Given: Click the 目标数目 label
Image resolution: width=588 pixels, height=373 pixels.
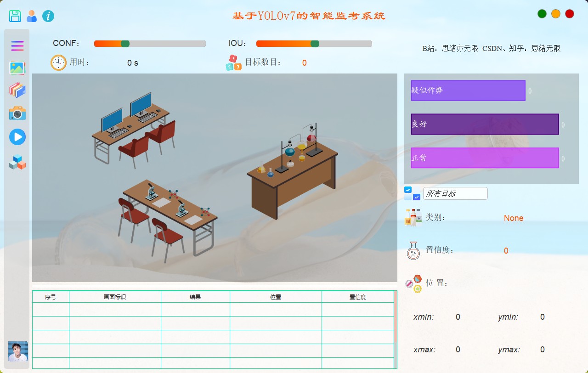Looking at the screenshot, I should click(263, 62).
